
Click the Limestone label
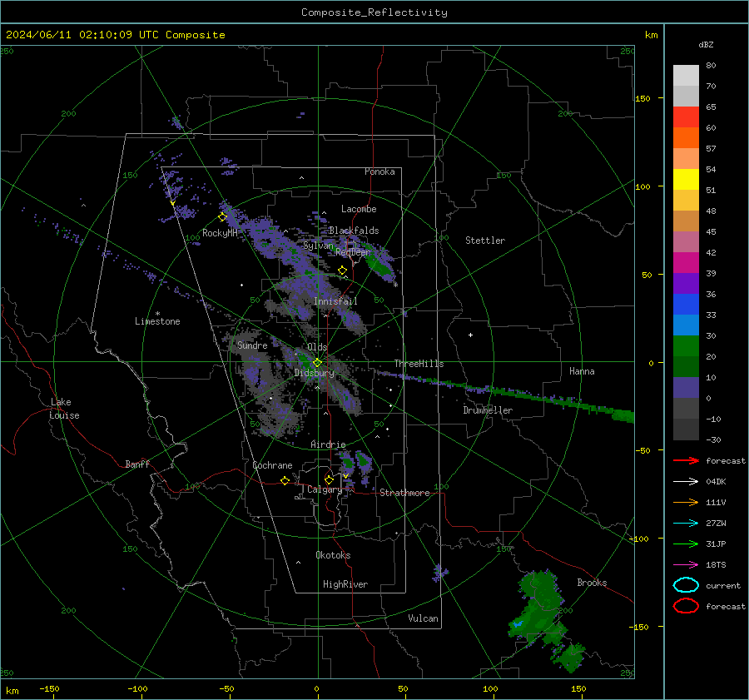pos(157,321)
